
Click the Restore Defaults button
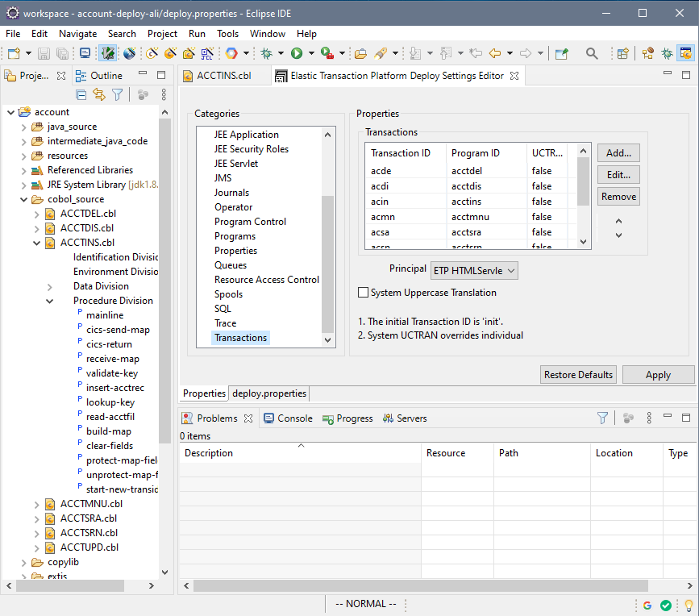(578, 375)
